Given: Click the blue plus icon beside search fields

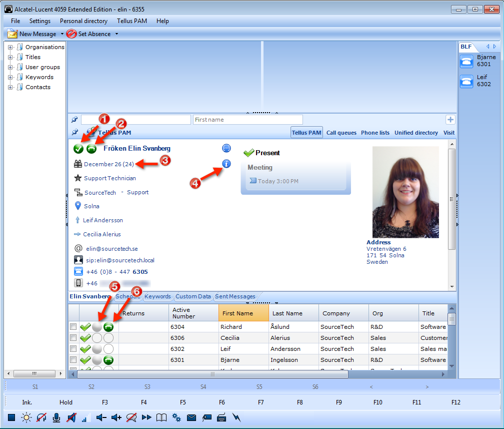Looking at the screenshot, I should pos(450,120).
